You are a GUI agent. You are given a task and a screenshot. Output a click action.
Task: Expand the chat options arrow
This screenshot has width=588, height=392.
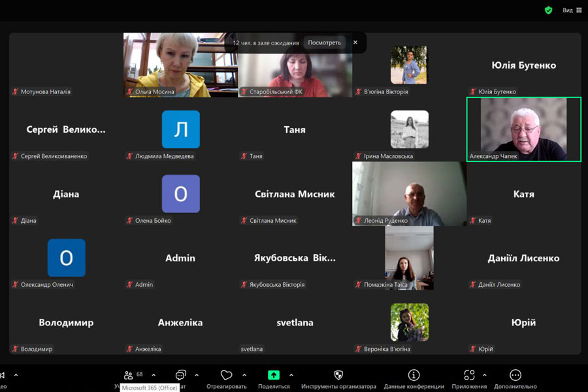coord(197,375)
